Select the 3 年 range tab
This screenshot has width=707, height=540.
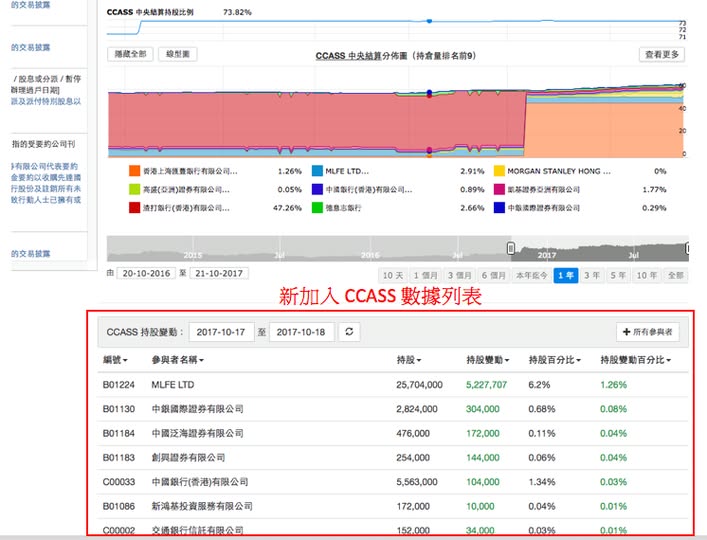point(592,275)
